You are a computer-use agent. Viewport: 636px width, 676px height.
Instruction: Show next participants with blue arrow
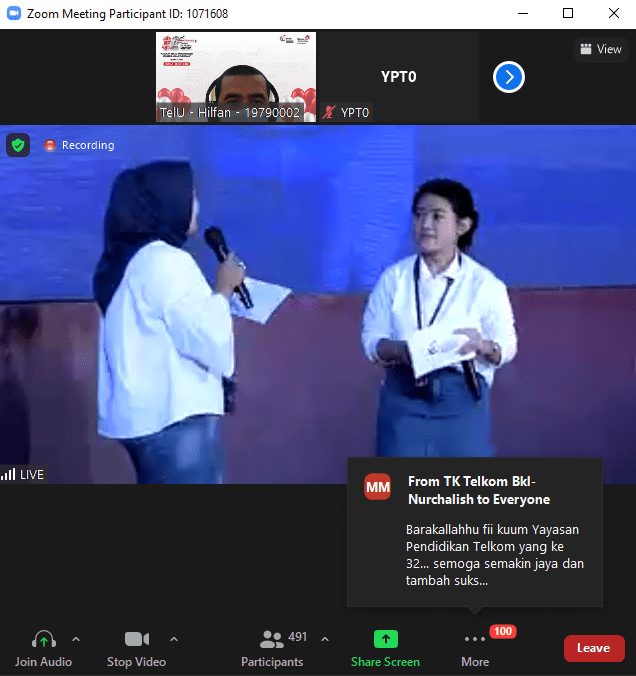click(x=509, y=77)
